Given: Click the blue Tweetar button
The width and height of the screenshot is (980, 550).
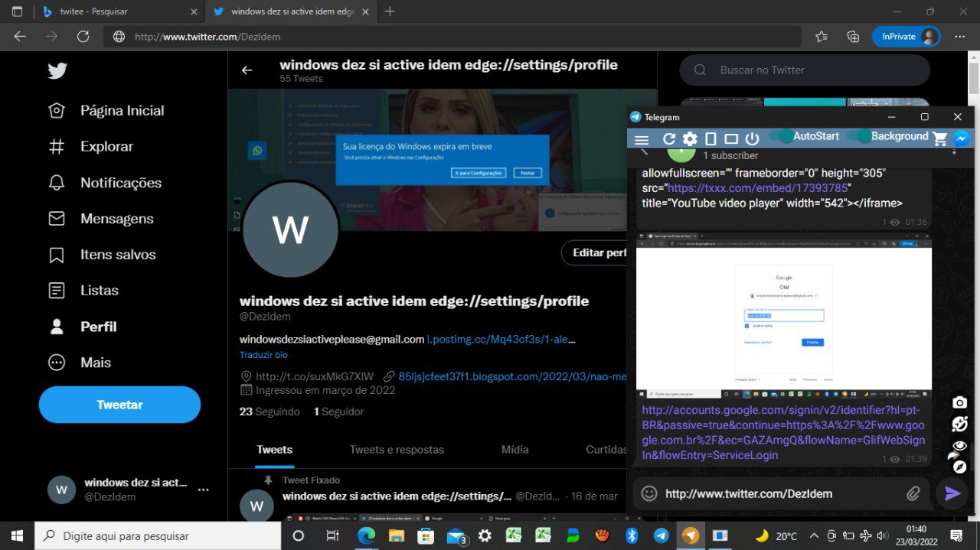Looking at the screenshot, I should [119, 405].
